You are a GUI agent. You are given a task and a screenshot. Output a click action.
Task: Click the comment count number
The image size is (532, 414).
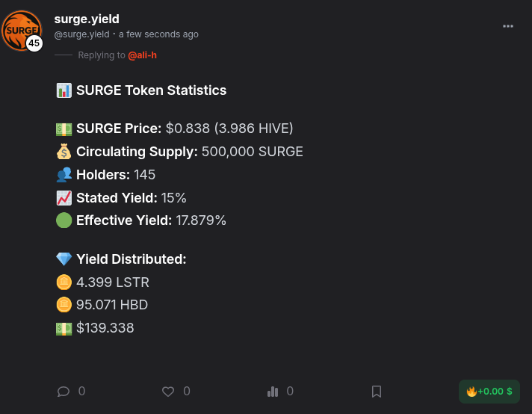(x=81, y=392)
